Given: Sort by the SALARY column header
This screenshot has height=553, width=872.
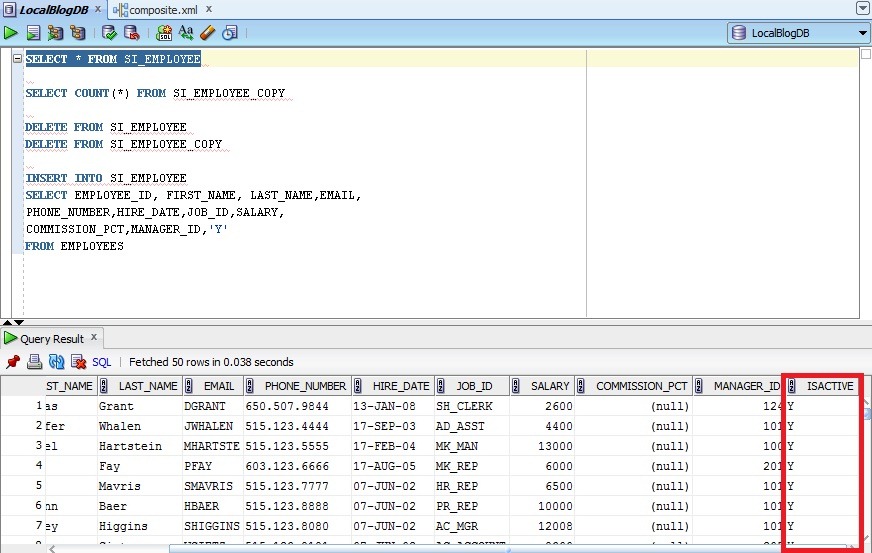Looking at the screenshot, I should pos(550,386).
